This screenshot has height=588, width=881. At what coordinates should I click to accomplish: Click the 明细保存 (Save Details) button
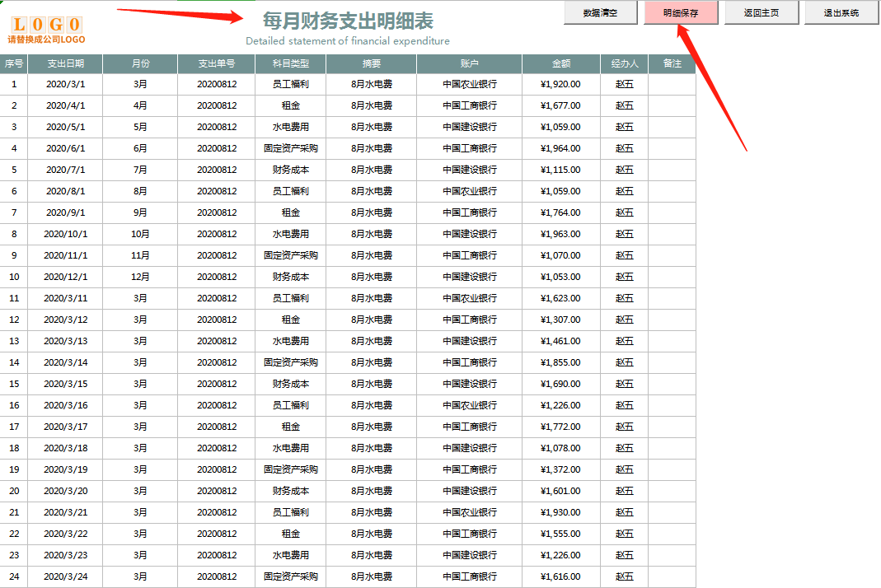pyautogui.click(x=681, y=12)
